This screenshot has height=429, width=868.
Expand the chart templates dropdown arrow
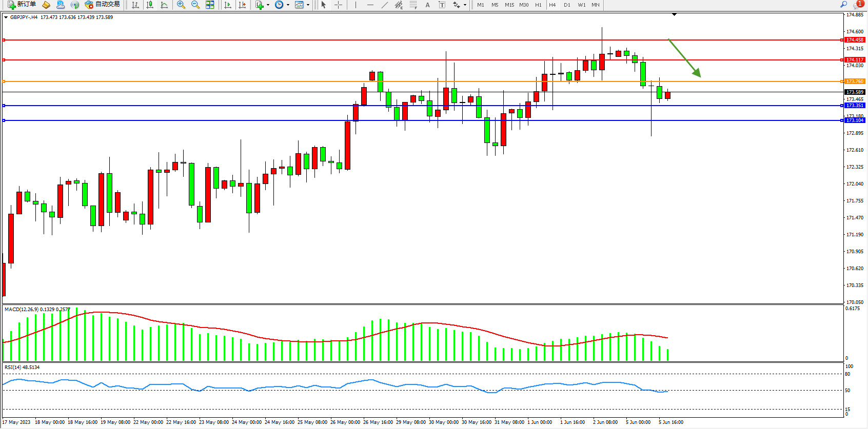pos(308,5)
